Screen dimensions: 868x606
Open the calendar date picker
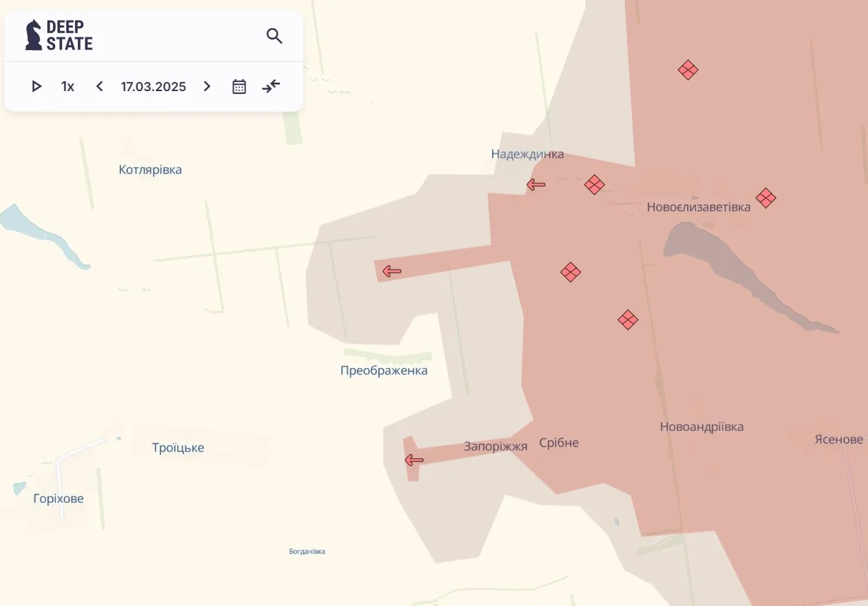[239, 86]
